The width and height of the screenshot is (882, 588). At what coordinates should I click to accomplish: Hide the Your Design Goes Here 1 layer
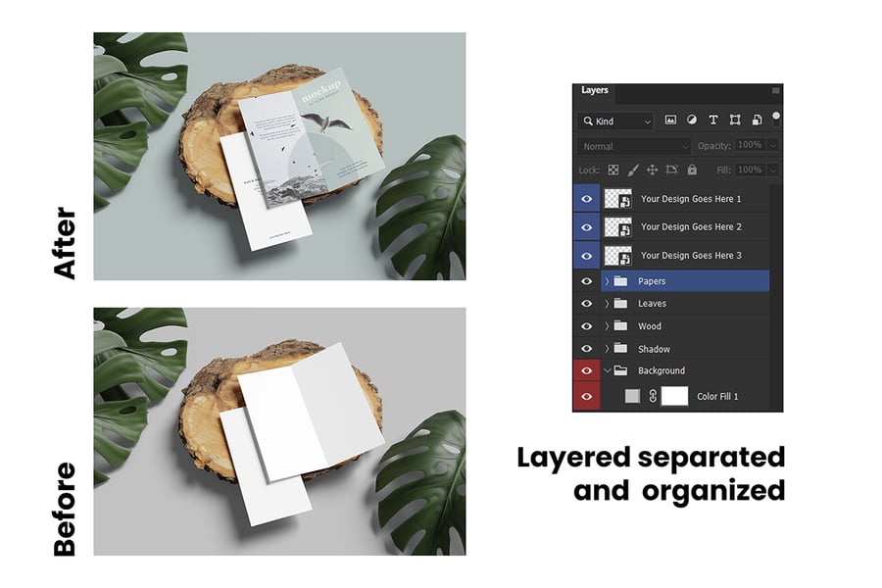click(586, 199)
